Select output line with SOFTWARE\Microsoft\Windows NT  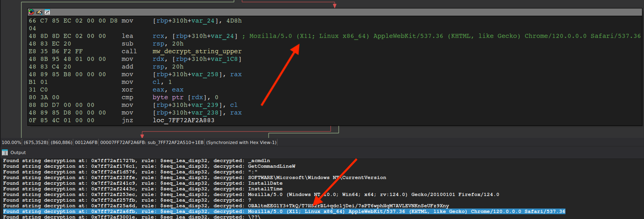(195, 177)
